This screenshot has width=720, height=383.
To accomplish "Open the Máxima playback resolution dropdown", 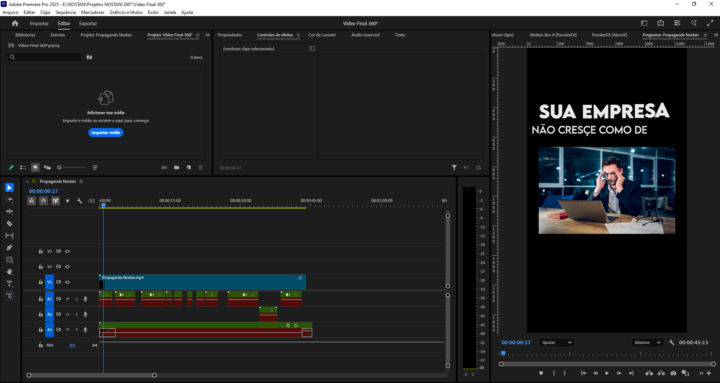I will click(x=647, y=343).
